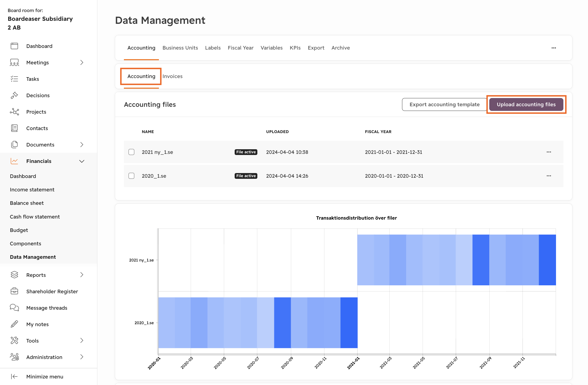
Task: Go to the KPIs tab
Action: coord(295,48)
